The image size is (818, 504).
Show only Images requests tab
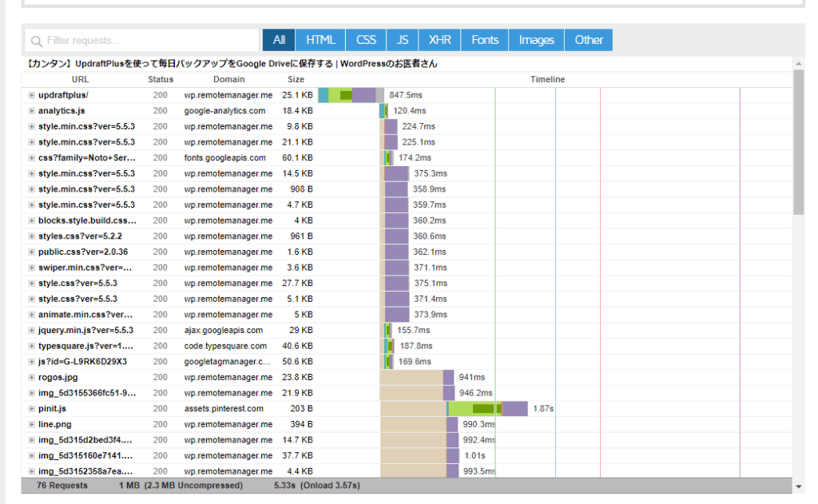(536, 40)
